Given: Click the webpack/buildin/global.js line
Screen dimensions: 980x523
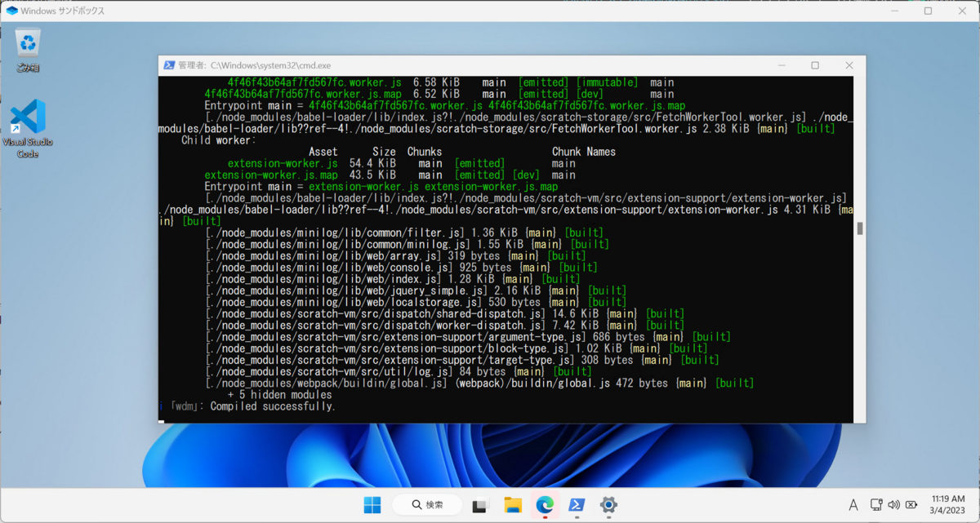Looking at the screenshot, I should 480,383.
